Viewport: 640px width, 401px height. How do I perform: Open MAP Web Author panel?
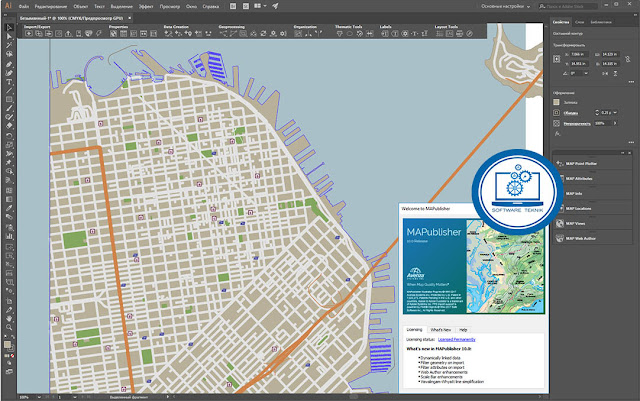tap(592, 238)
